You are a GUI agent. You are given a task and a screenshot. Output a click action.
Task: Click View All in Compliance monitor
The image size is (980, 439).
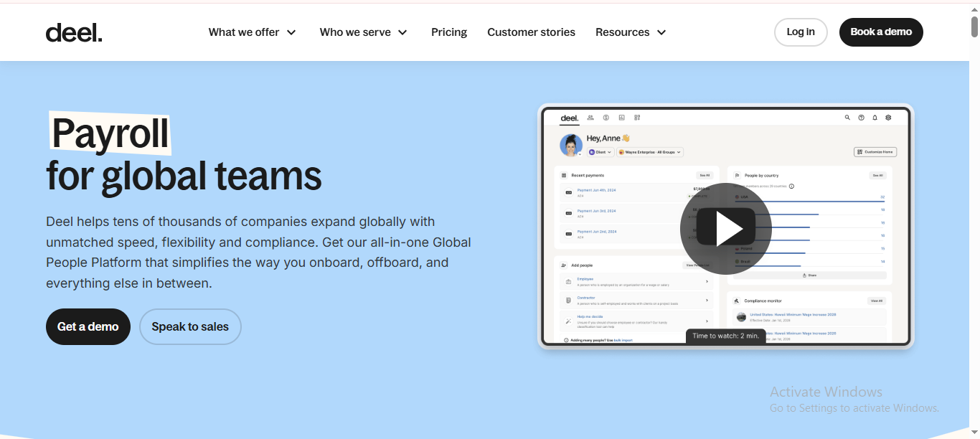877,301
